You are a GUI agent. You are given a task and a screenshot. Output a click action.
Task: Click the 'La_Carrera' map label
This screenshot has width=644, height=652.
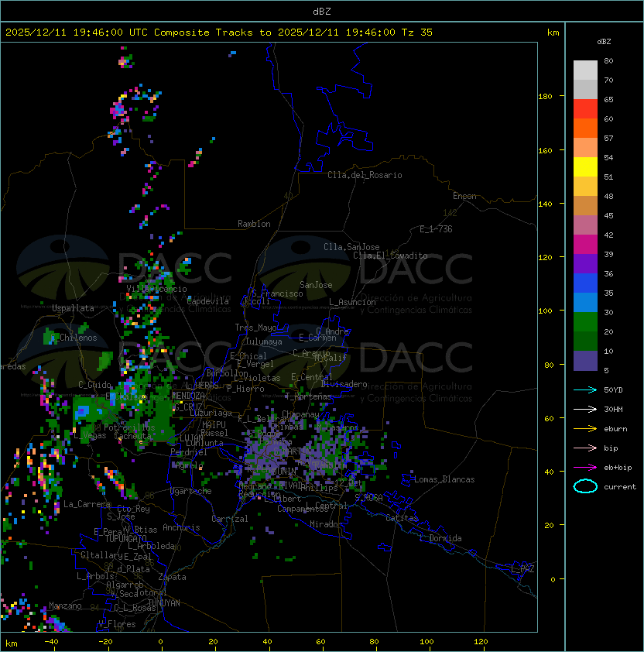[x=87, y=504]
